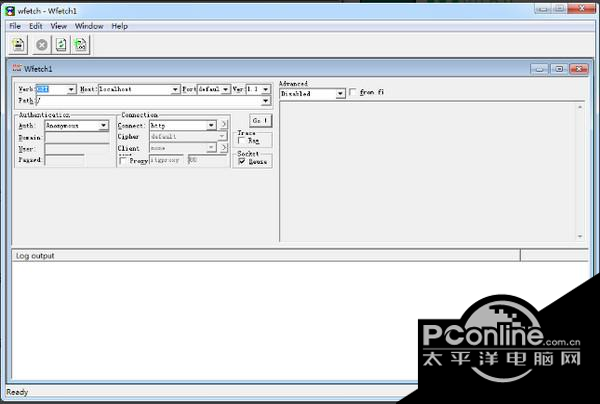This screenshot has width=600, height=404.
Task: Maximize the Wfetch1 child window
Action: 559,69
